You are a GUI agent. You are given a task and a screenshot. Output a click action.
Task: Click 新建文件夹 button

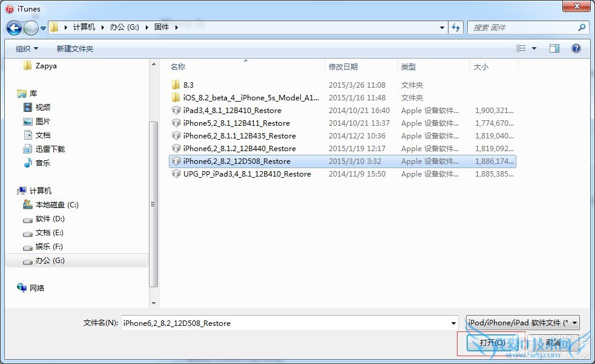tap(75, 48)
